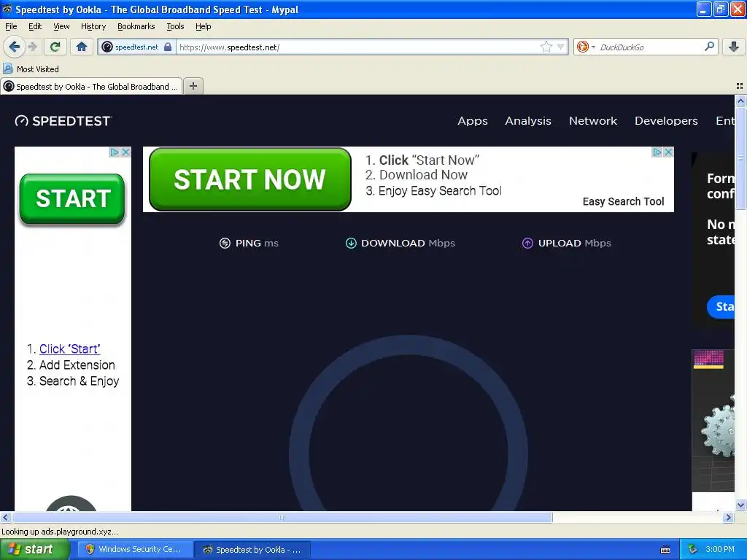Viewport: 747px width, 560px height.
Task: Click the padlock security icon
Action: pyautogui.click(x=168, y=47)
